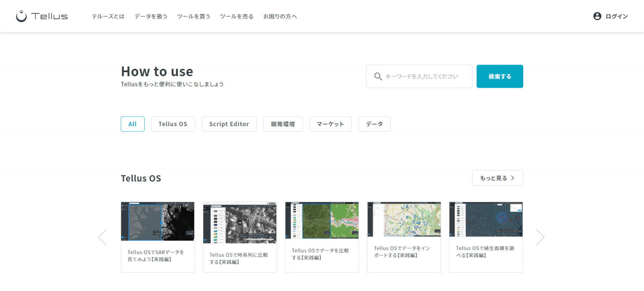Image resolution: width=644 pixels, height=291 pixels.
Task: Open the SARデータを見てみよう article thumbnail
Action: [x=158, y=221]
